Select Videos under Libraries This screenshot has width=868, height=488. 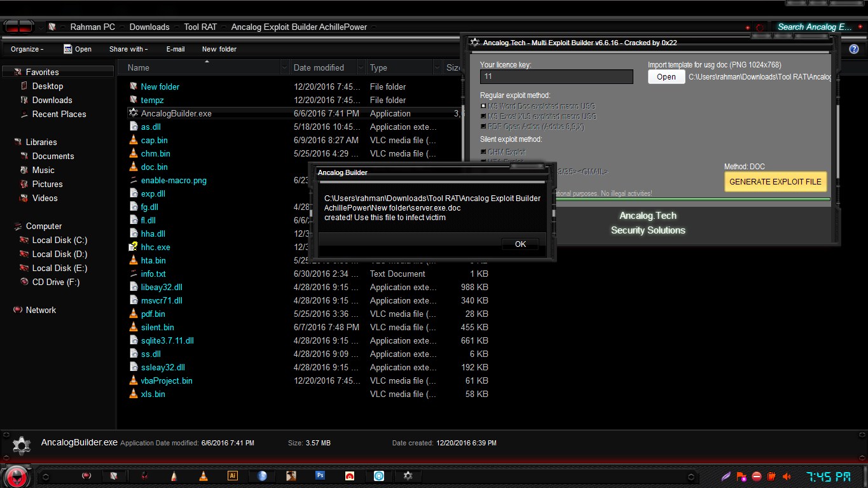(x=45, y=198)
